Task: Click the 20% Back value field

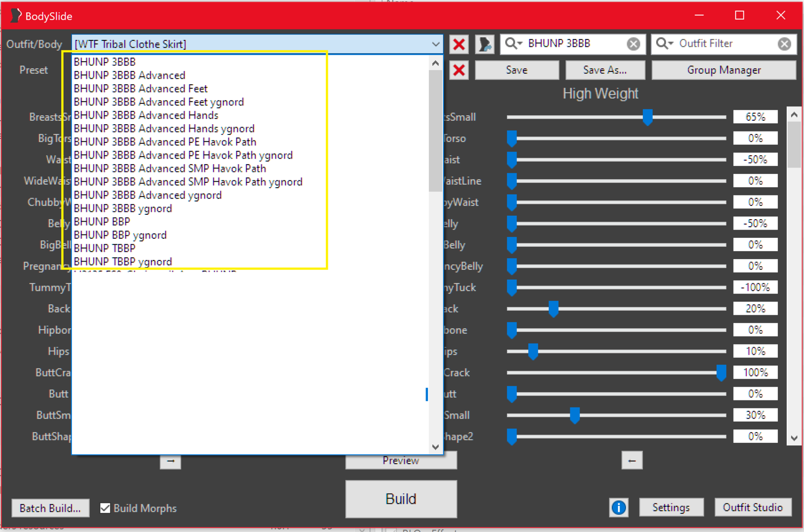Action: tap(755, 309)
